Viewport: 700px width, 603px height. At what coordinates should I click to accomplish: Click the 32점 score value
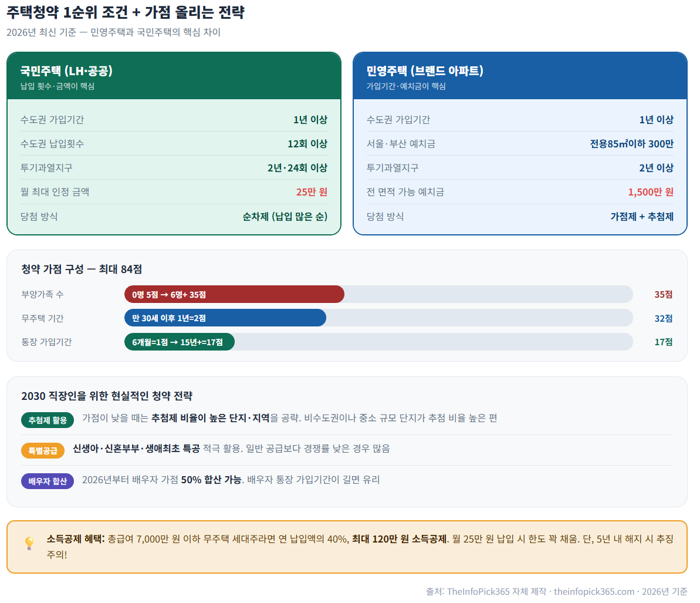[x=664, y=318]
